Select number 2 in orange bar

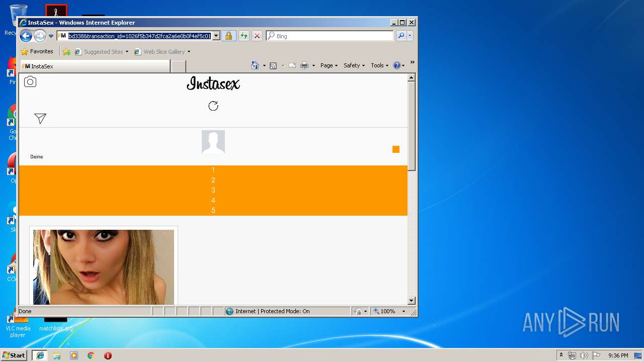(x=213, y=180)
